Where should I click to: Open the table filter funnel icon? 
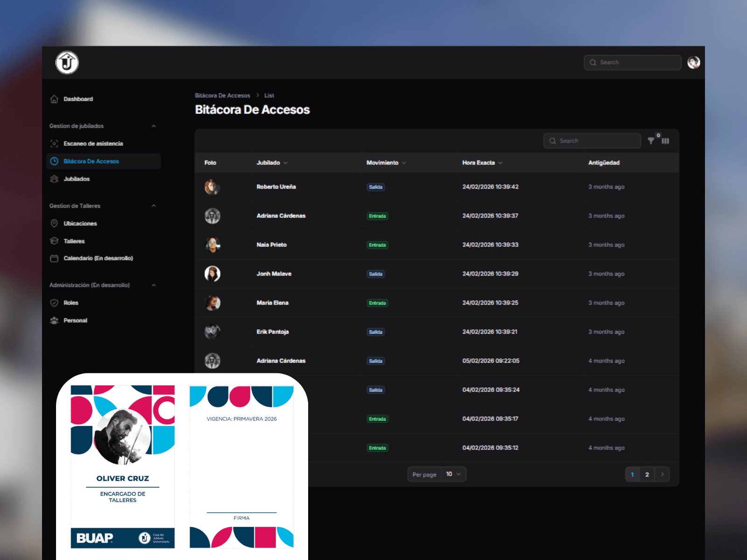pyautogui.click(x=651, y=141)
